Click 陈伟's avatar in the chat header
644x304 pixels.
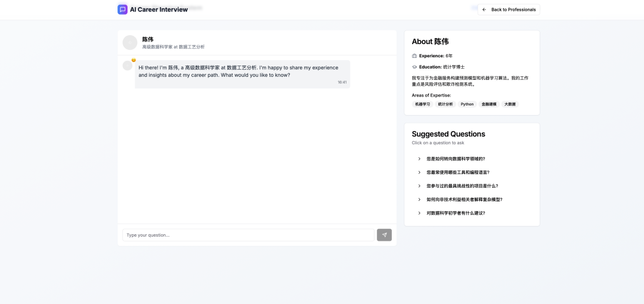129,42
